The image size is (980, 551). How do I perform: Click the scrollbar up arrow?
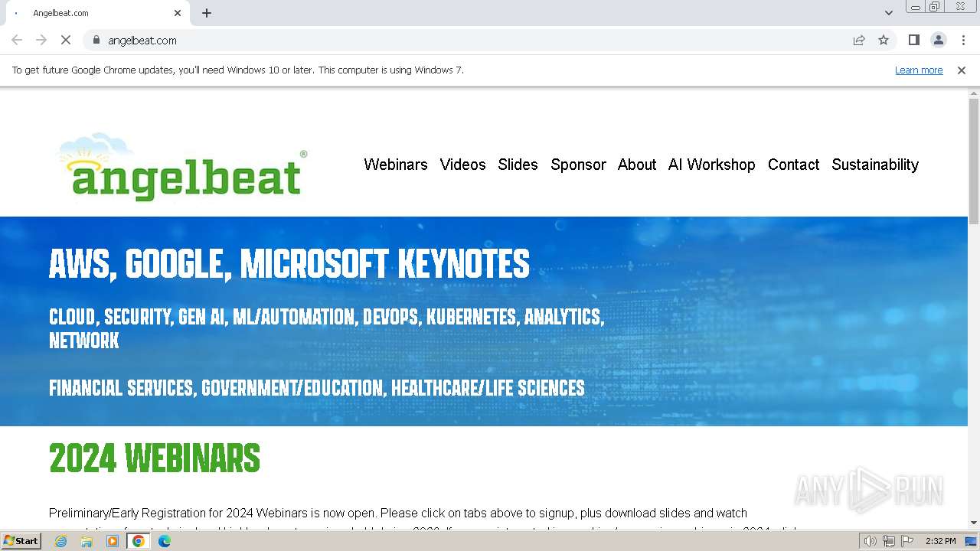point(974,93)
